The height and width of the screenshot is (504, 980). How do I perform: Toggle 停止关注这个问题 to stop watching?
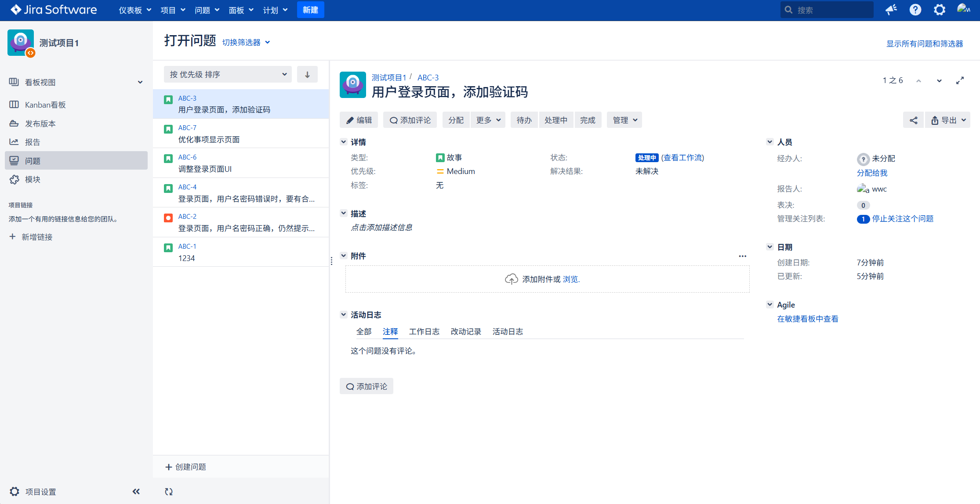[x=903, y=218]
